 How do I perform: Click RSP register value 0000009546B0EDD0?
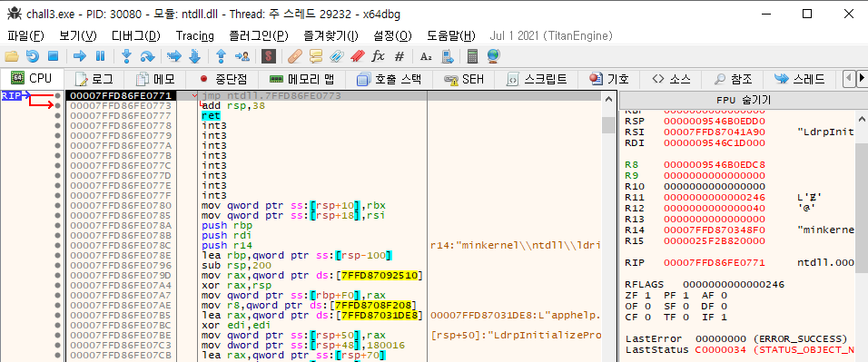[x=715, y=122]
